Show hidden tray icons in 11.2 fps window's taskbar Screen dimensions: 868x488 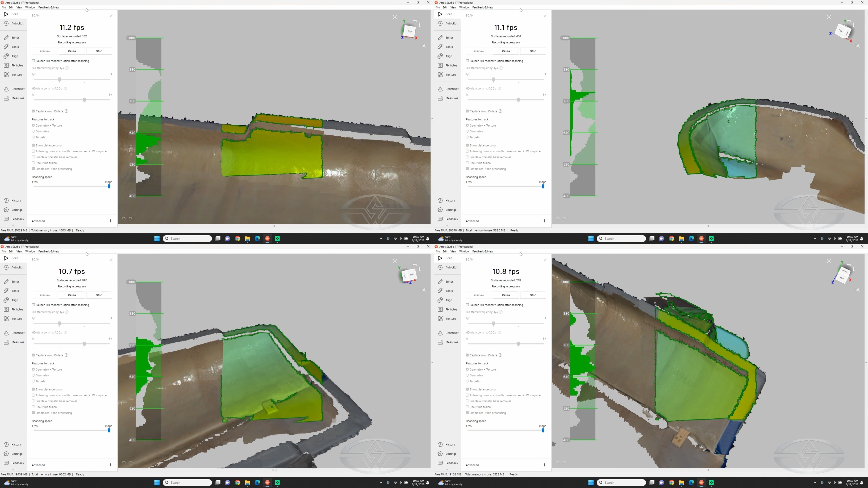[381, 239]
